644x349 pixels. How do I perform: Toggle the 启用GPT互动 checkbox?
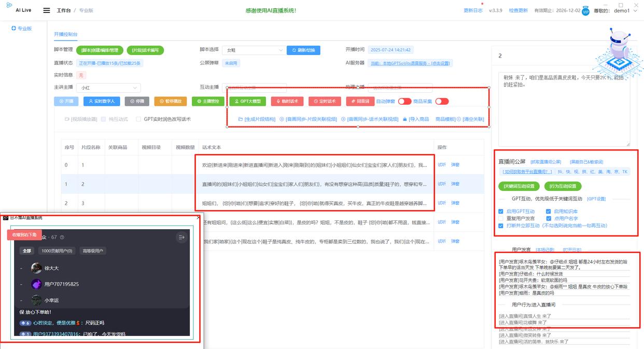pyautogui.click(x=501, y=212)
